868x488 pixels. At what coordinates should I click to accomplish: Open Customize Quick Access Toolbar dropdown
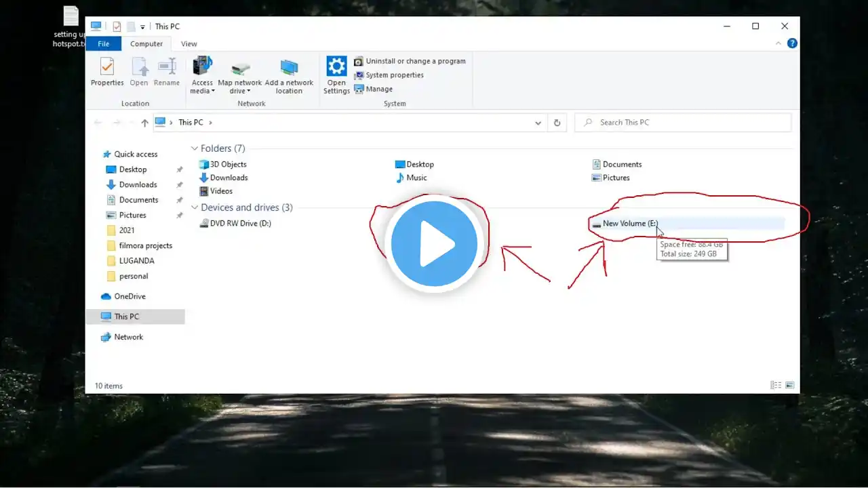pyautogui.click(x=142, y=27)
